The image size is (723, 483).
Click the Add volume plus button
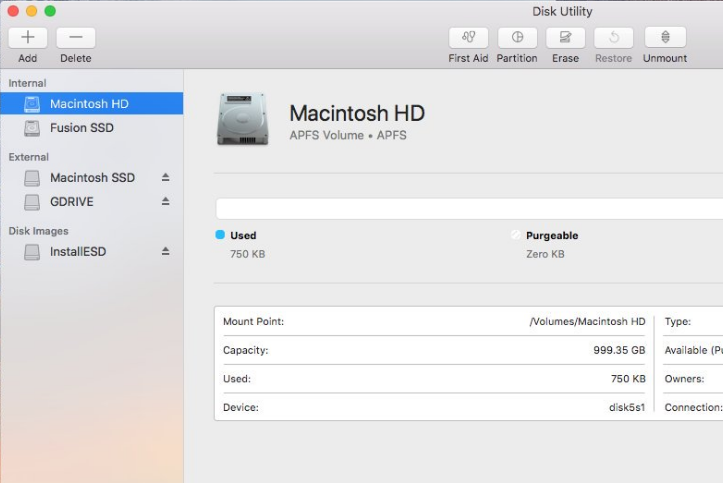(28, 37)
